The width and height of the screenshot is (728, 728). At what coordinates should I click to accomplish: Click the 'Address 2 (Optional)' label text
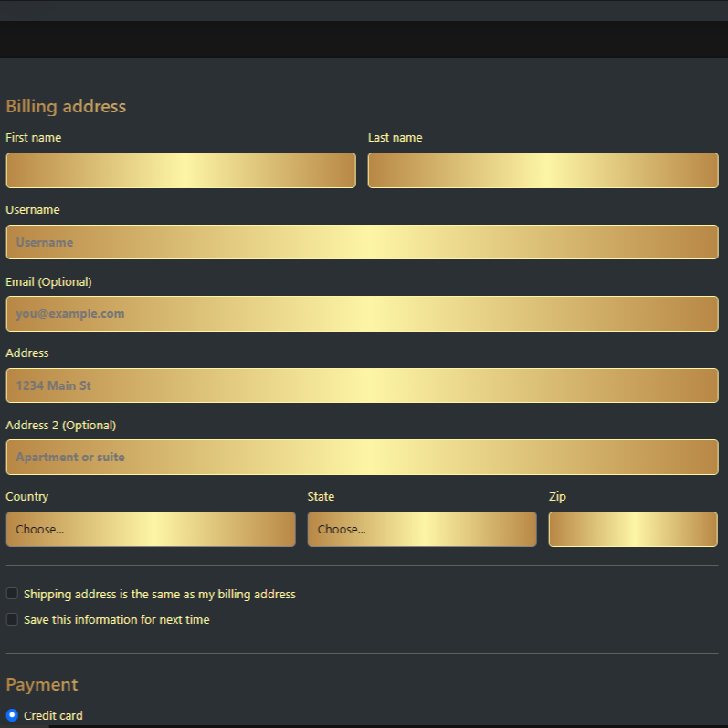point(61,425)
